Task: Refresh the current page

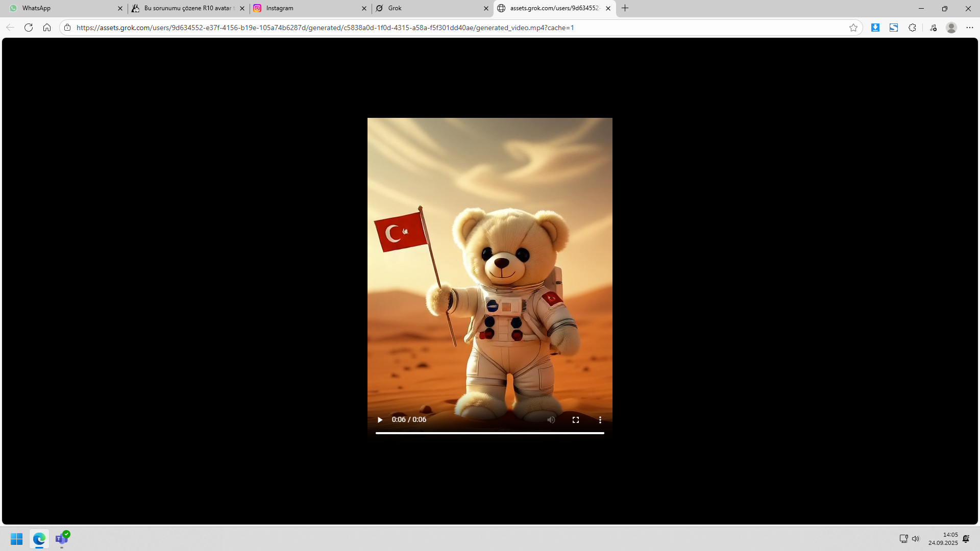Action: pyautogui.click(x=29, y=28)
